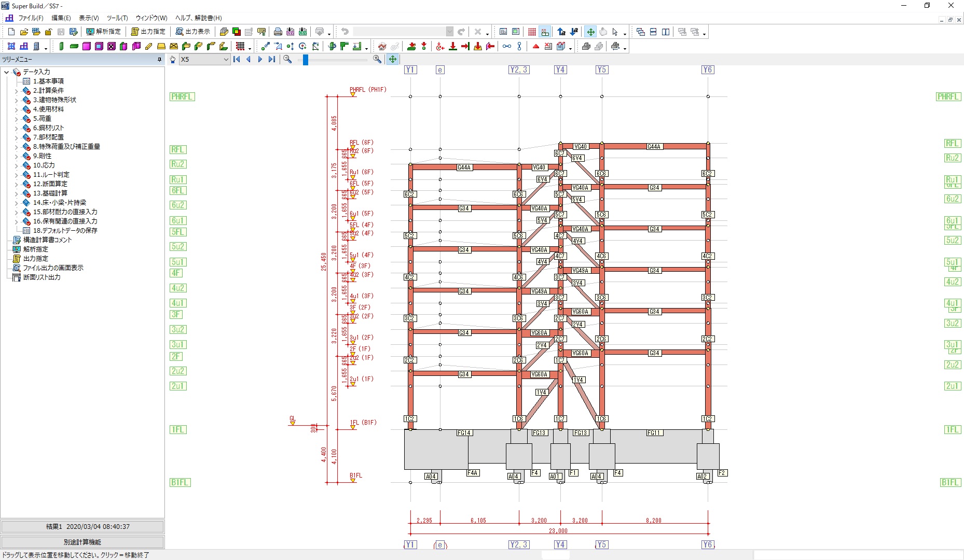Viewport: 964px width, 560px height.
Task: Expand the 4.使用材料 tree node
Action: 16,109
